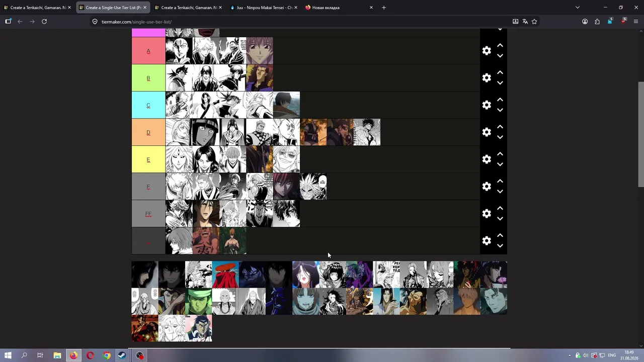Switch to the Juu - Ninpou Makai Tensei tab
Viewport: 644px width, 362px height.
click(x=264, y=8)
